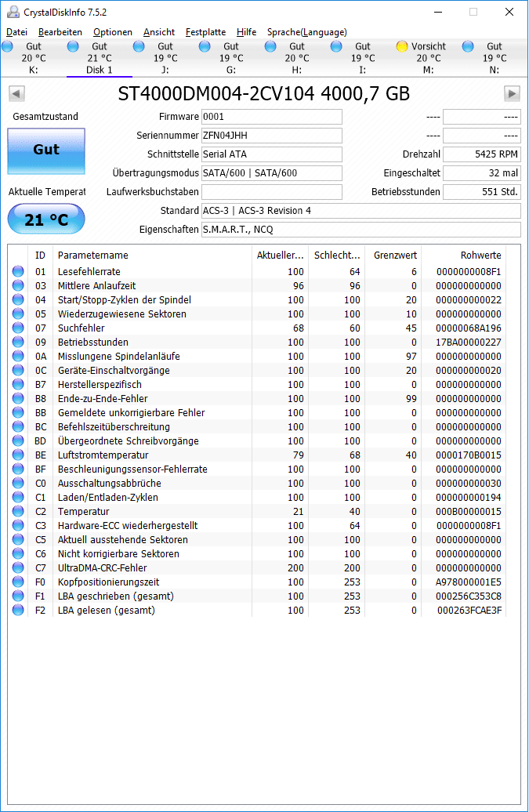Switch to drive J: tab
Screen dimensions: 529x812
pos(165,58)
